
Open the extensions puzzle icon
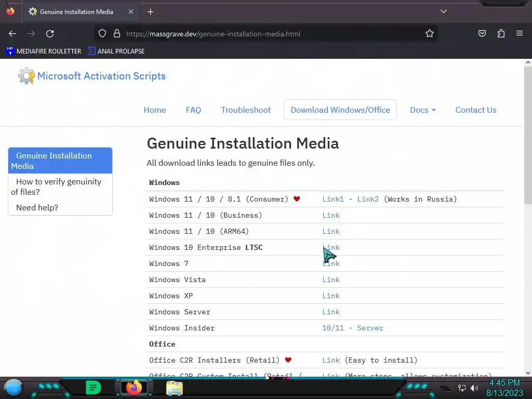pyautogui.click(x=501, y=33)
